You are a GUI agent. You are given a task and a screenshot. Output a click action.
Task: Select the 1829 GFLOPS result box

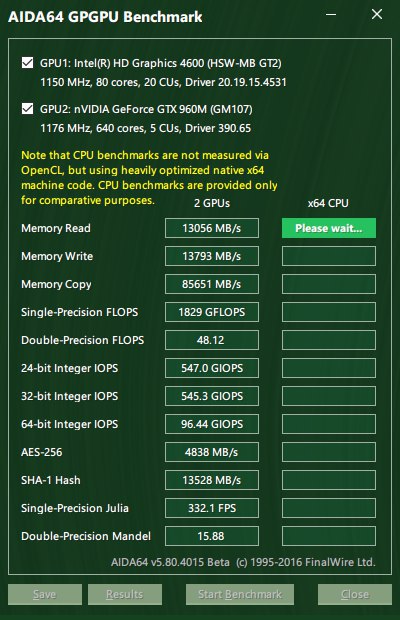[x=212, y=312]
